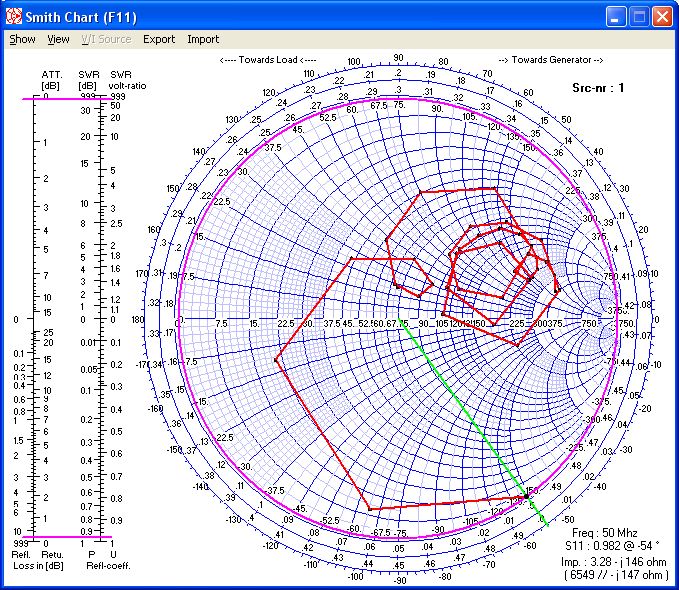The width and height of the screenshot is (679, 590).
Task: Click the Towards Load direction label
Action: tap(267, 60)
